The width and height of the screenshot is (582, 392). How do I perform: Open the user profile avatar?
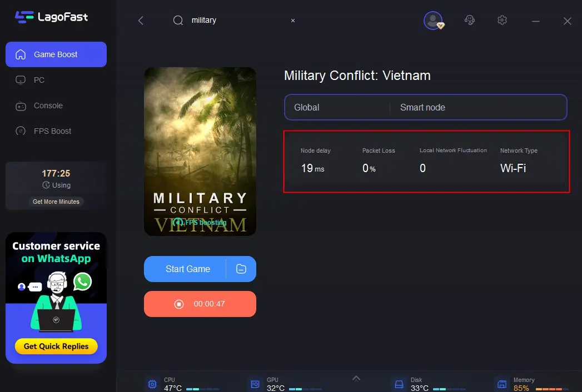[x=433, y=21]
